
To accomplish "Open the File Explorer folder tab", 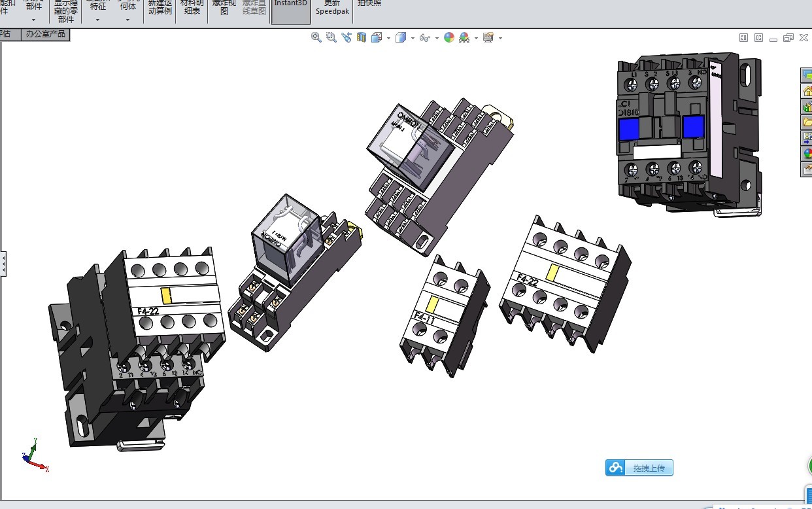I will coord(807,122).
